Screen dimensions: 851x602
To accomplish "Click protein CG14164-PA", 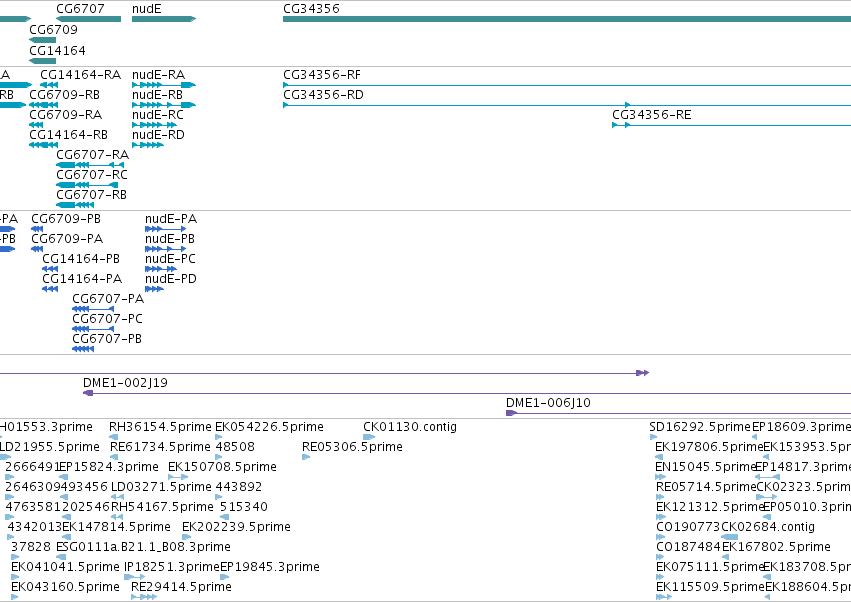I will pos(50,289).
